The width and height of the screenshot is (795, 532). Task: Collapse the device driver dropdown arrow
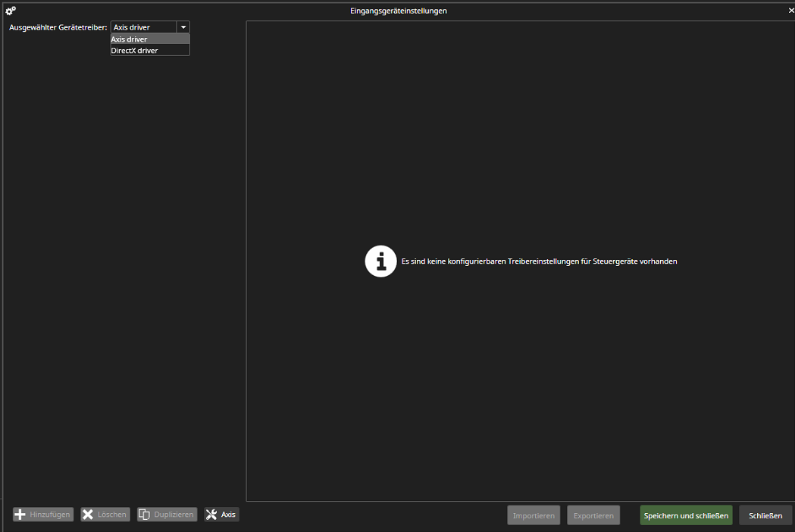pos(183,27)
